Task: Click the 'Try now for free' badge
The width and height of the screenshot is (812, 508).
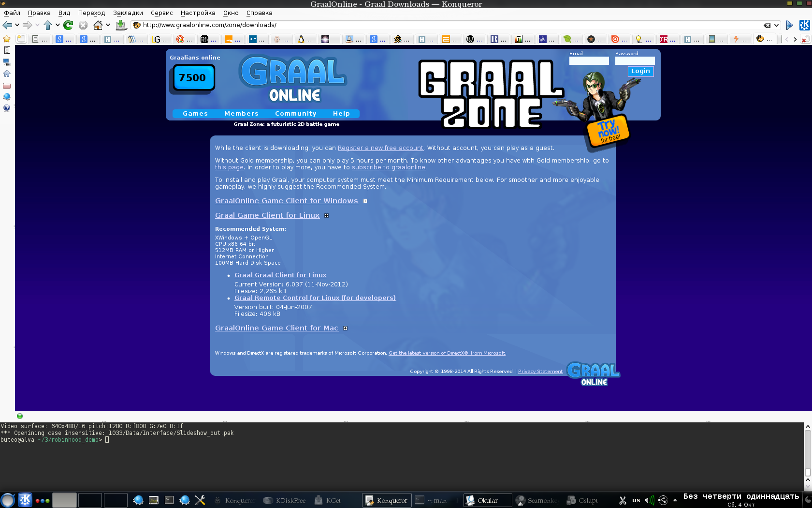Action: click(x=609, y=132)
